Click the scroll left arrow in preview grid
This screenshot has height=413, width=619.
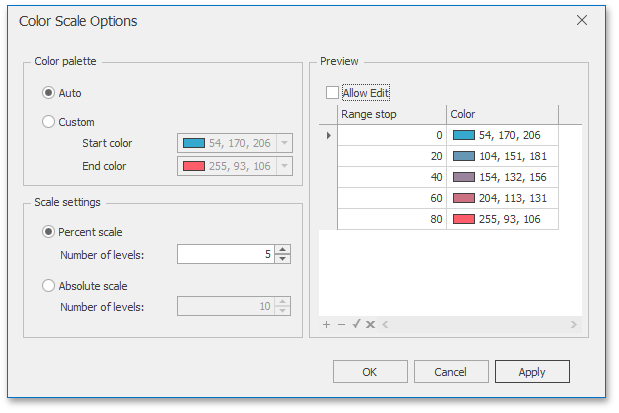(385, 324)
